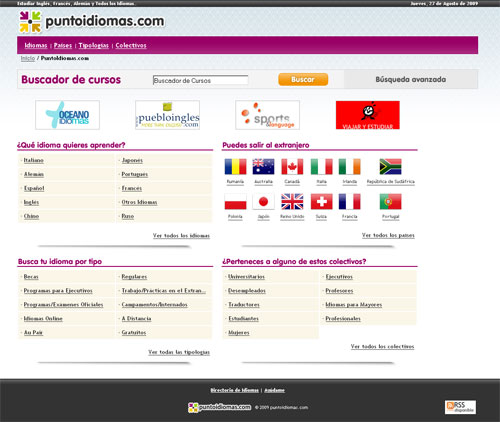Image resolution: width=500 pixels, height=422 pixels.
Task: Open the Traductores collective link
Action: (244, 305)
